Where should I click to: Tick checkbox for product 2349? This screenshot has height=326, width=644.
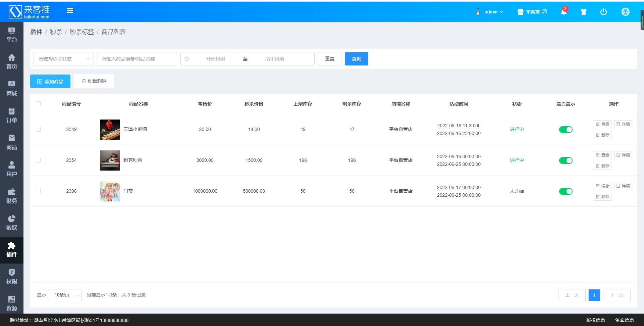[x=38, y=129]
